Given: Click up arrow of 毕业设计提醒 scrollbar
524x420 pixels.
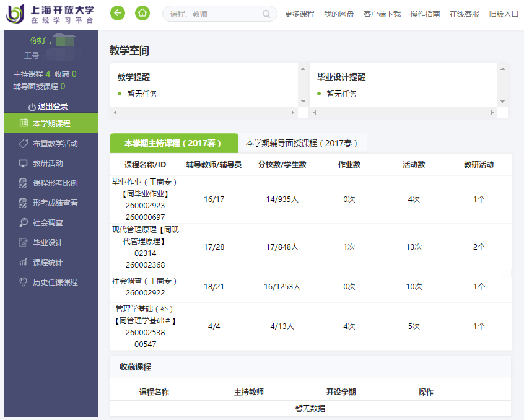Looking at the screenshot, I should point(502,69).
